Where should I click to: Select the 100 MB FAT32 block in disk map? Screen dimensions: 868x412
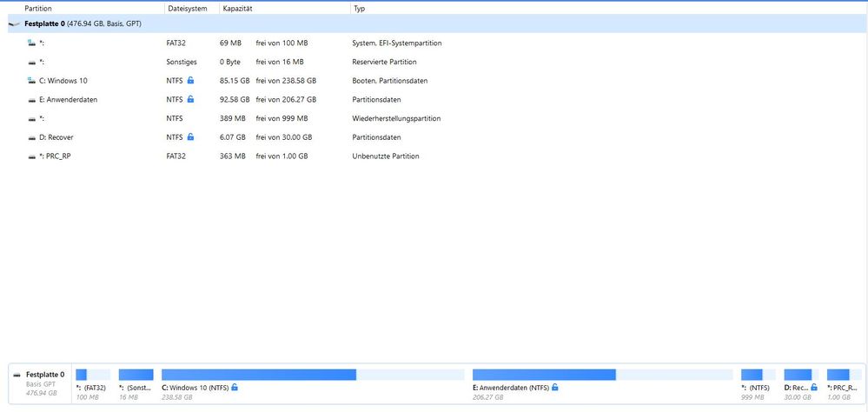coord(92,381)
